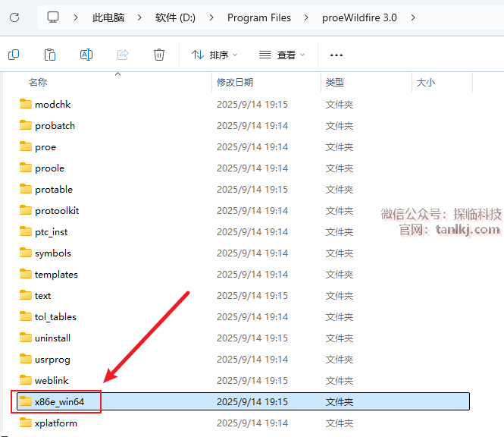Click the proe folder icon
This screenshot has height=437, width=504.
pyautogui.click(x=26, y=146)
